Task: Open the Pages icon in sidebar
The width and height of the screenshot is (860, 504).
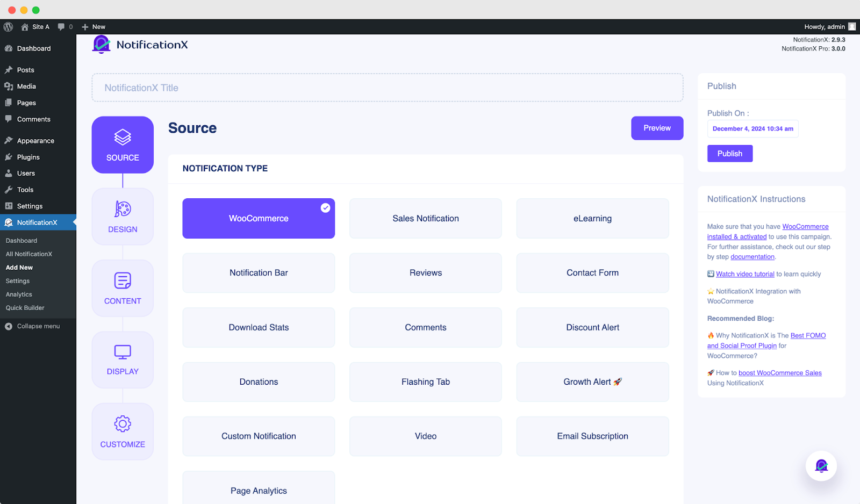Action: [x=9, y=103]
